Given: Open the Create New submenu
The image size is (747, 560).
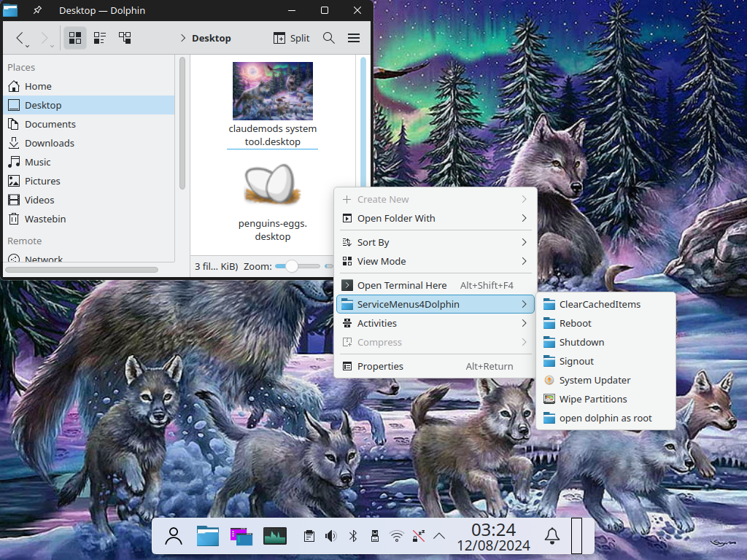Looking at the screenshot, I should [435, 200].
